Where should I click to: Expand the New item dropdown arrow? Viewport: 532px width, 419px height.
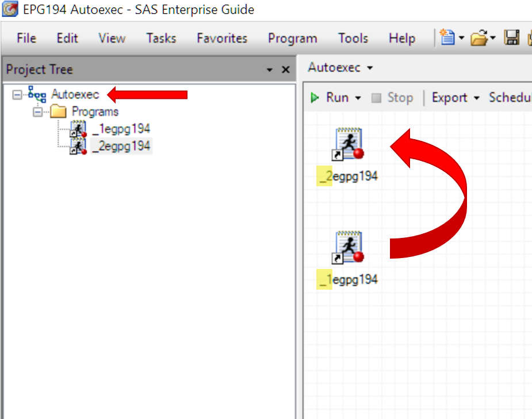click(x=461, y=37)
